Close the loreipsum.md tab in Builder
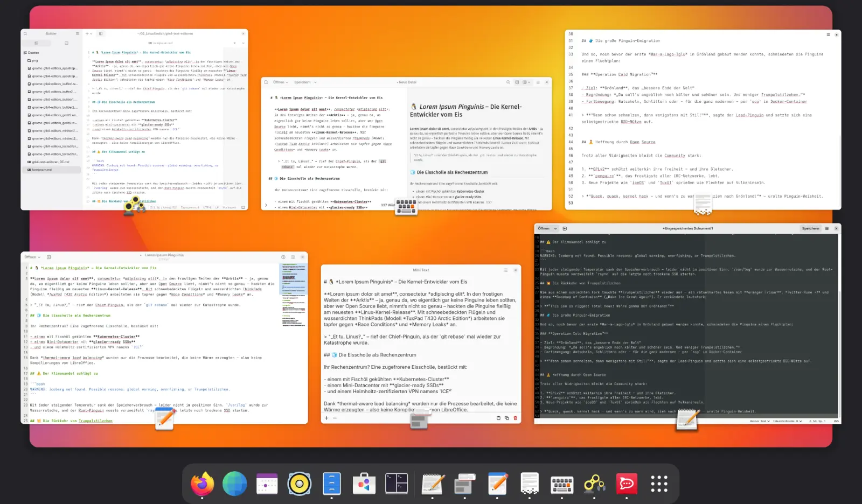 coord(234,43)
